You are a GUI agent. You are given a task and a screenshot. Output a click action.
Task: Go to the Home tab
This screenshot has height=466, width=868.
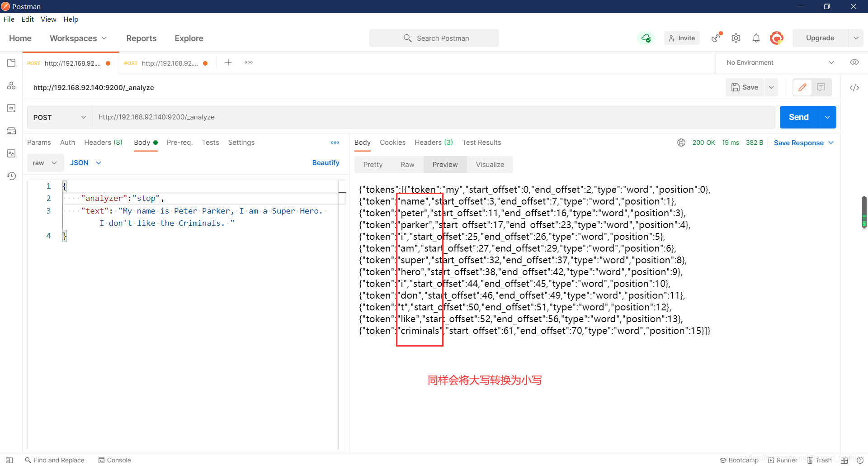[20, 38]
